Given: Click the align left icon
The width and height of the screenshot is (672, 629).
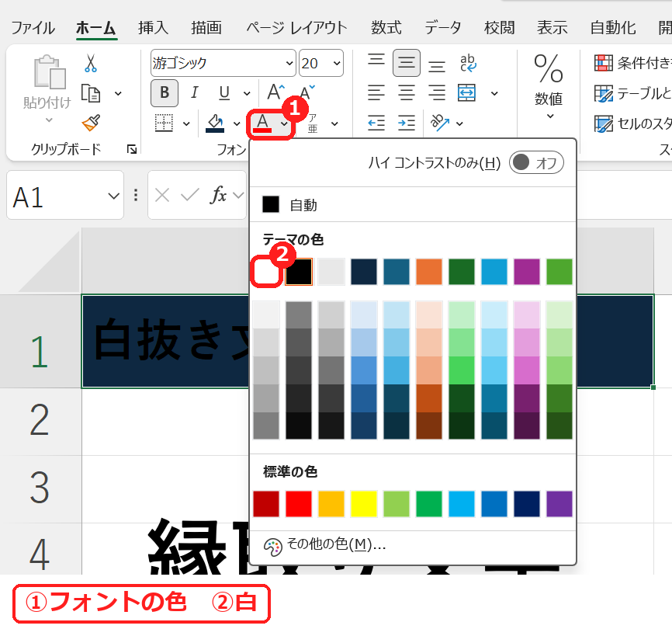Looking at the screenshot, I should pos(376,92).
